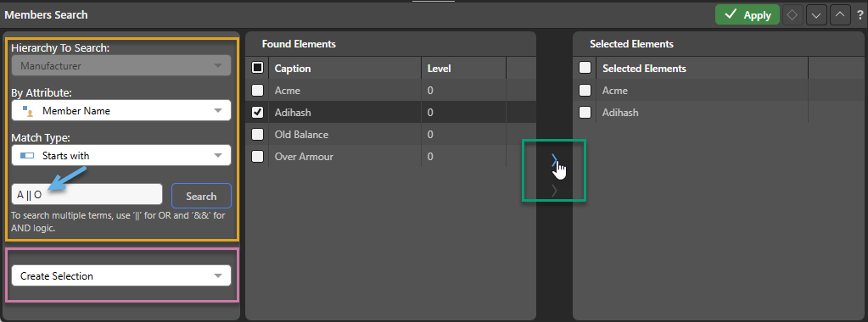
Task: Click the diamond icon beside Apply
Action: pyautogui.click(x=792, y=15)
